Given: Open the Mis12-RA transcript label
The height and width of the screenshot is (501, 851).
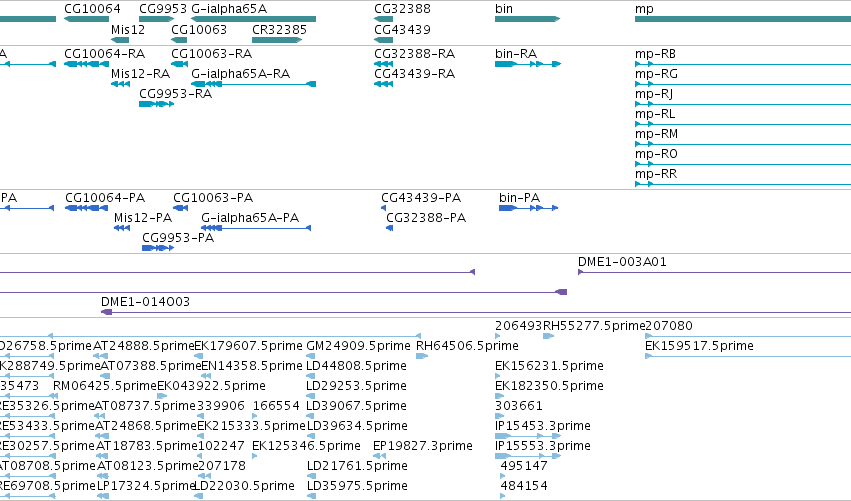Looking at the screenshot, I should (140, 74).
